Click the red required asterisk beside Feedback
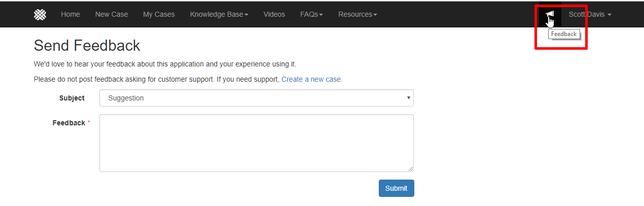The height and width of the screenshot is (206, 644). [89, 122]
